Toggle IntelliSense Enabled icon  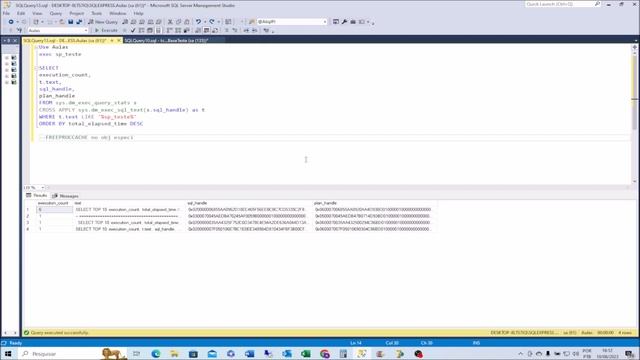pos(159,31)
